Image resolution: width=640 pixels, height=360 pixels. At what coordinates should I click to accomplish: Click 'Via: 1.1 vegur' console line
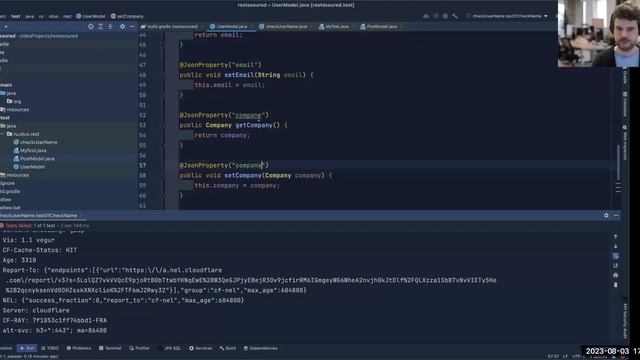coord(29,240)
